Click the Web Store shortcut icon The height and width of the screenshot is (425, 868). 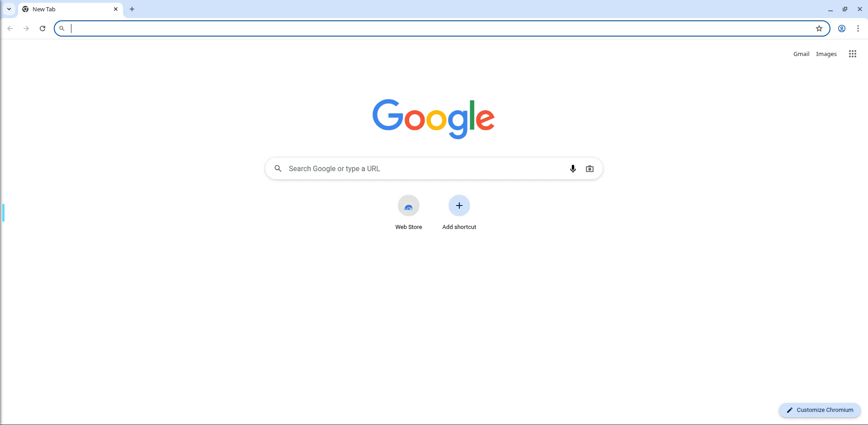409,205
